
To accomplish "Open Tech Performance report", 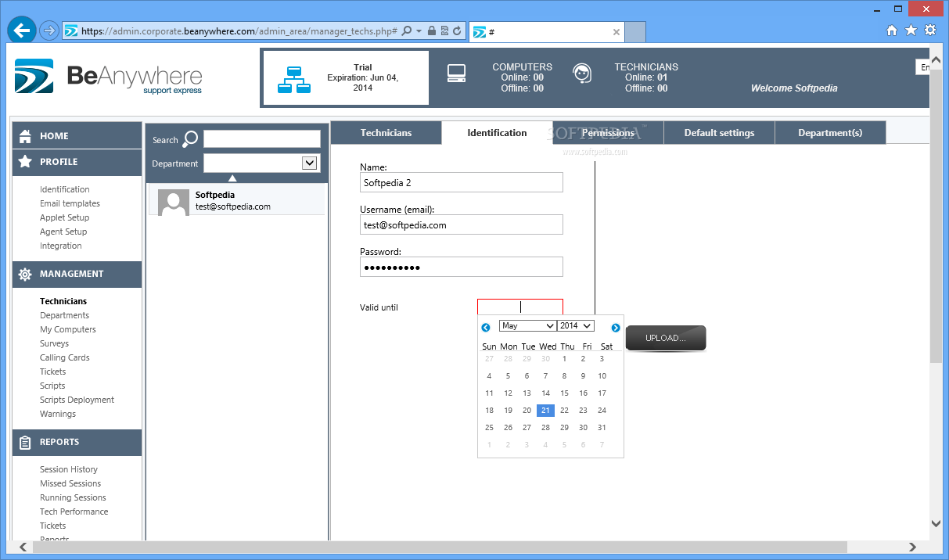I will 74,512.
